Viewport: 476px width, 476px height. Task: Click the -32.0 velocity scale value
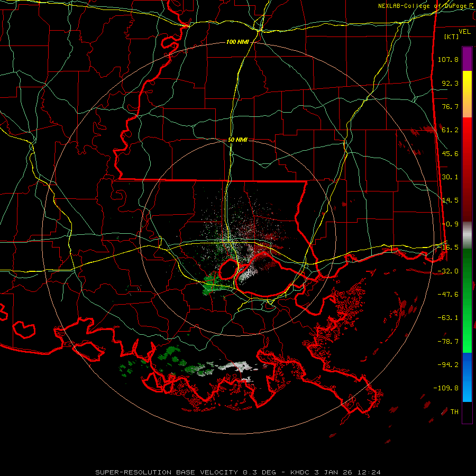448,271
